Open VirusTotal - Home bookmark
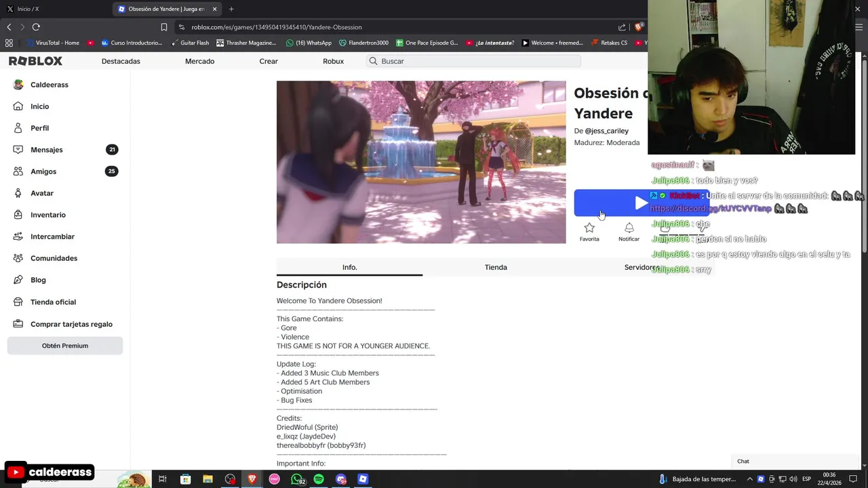This screenshot has height=488, width=868. point(53,43)
